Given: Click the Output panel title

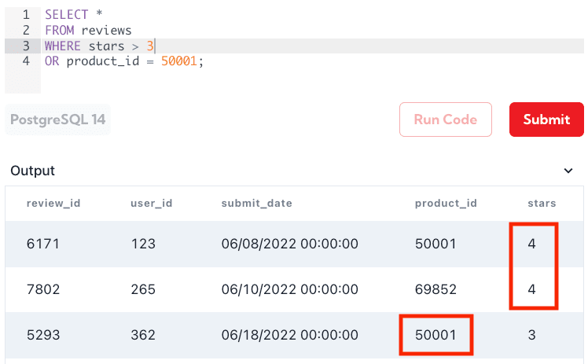Looking at the screenshot, I should (x=33, y=171).
